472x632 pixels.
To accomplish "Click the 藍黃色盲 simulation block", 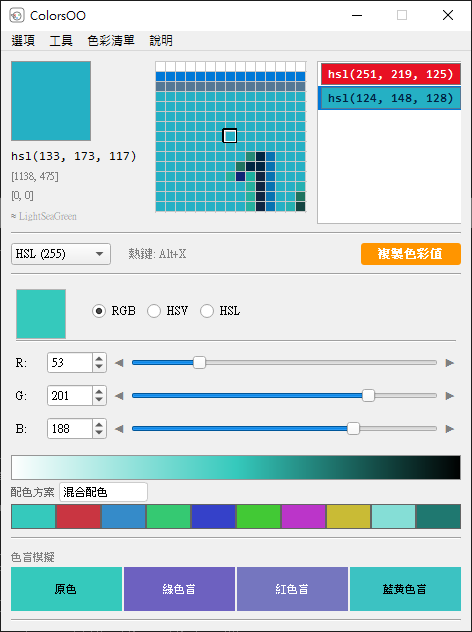I will pyautogui.click(x=405, y=589).
